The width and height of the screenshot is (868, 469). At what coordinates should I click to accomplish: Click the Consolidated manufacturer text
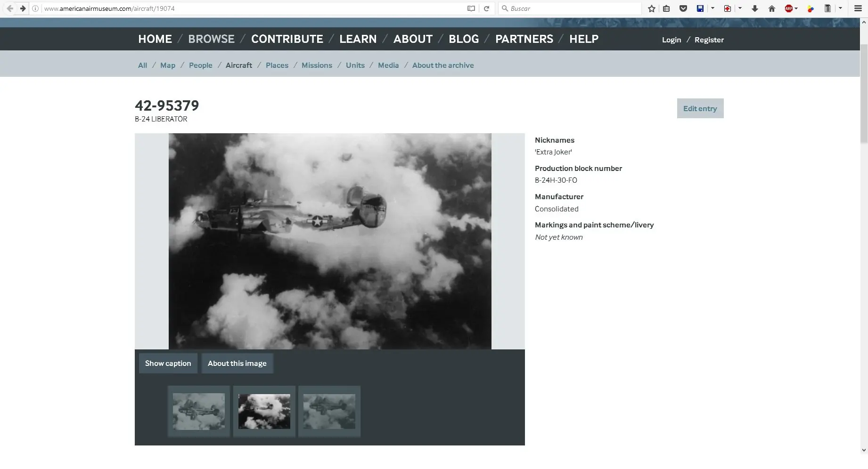click(557, 209)
